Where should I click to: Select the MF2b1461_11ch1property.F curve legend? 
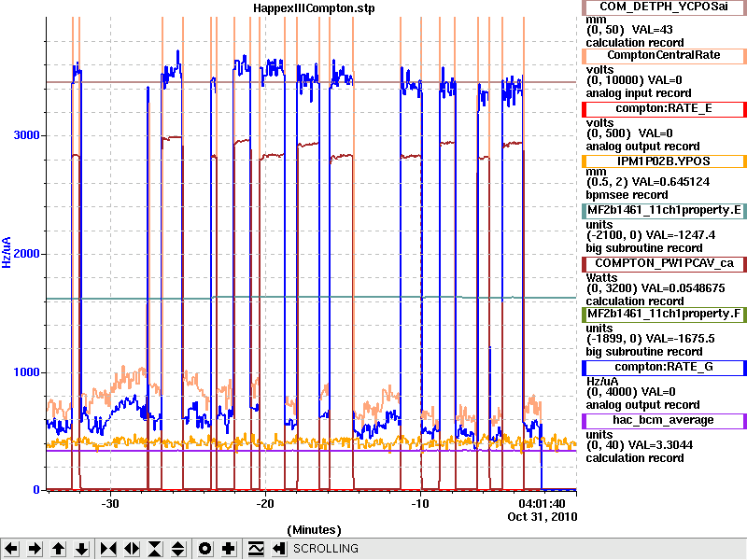pos(664,315)
